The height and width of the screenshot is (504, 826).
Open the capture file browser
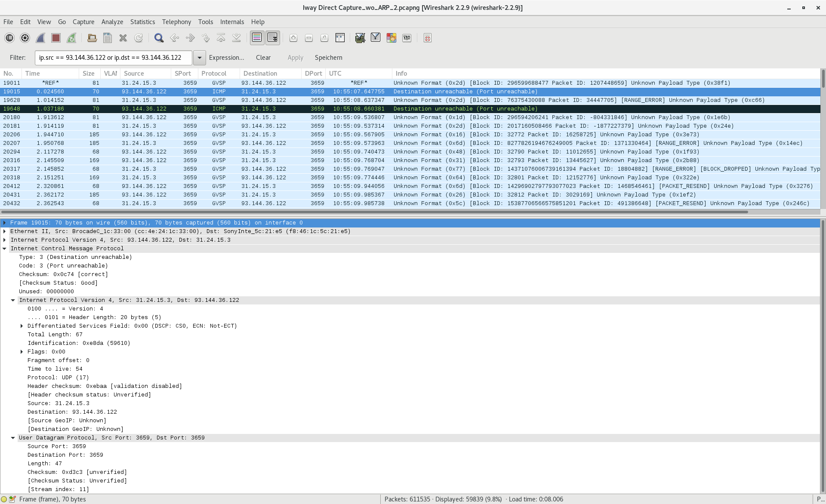[x=92, y=38]
